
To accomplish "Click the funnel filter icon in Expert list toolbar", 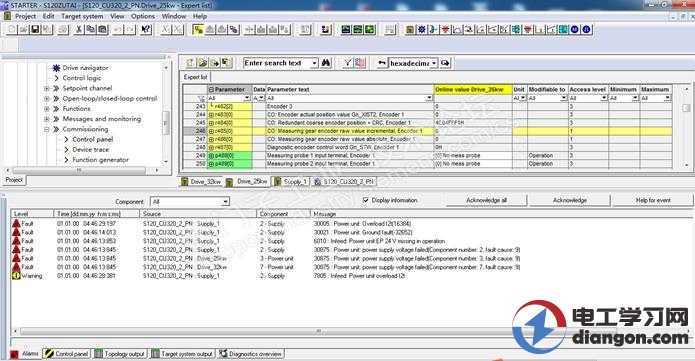I will [x=348, y=63].
